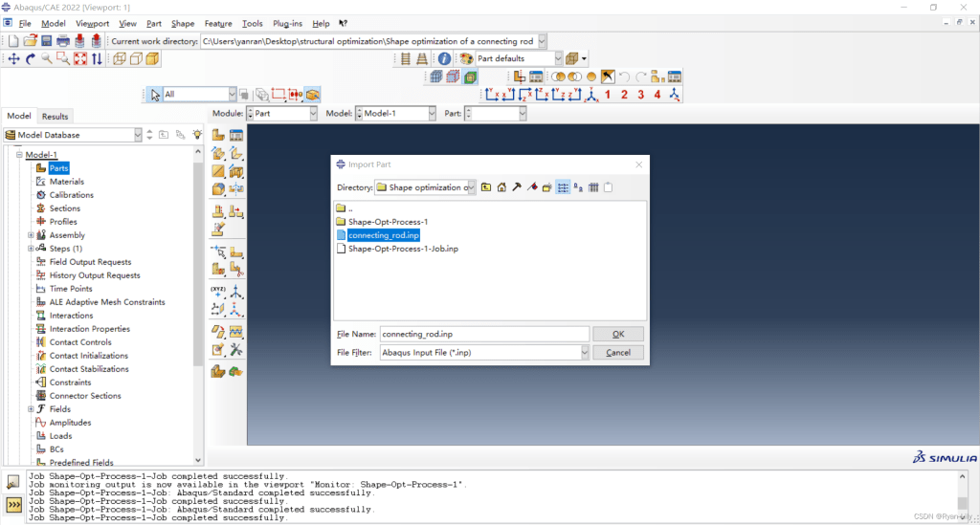Confirm import with the OK button
Screen dimensions: 980x525
618,334
